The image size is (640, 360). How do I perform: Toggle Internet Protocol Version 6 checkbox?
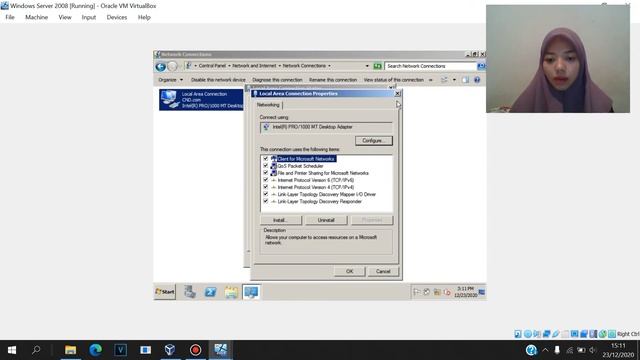click(266, 180)
